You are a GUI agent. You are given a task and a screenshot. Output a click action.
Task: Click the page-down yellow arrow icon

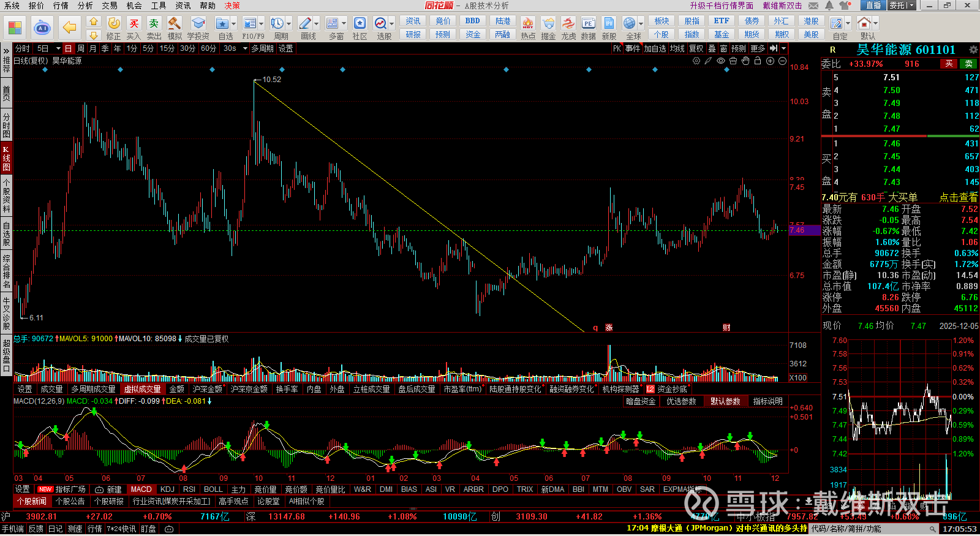pos(93,36)
